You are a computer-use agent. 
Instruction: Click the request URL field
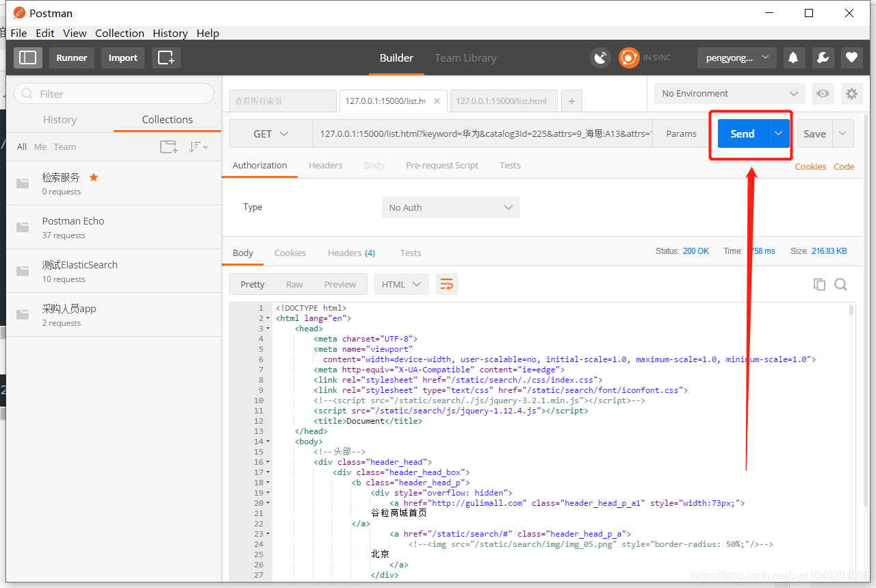click(x=482, y=133)
